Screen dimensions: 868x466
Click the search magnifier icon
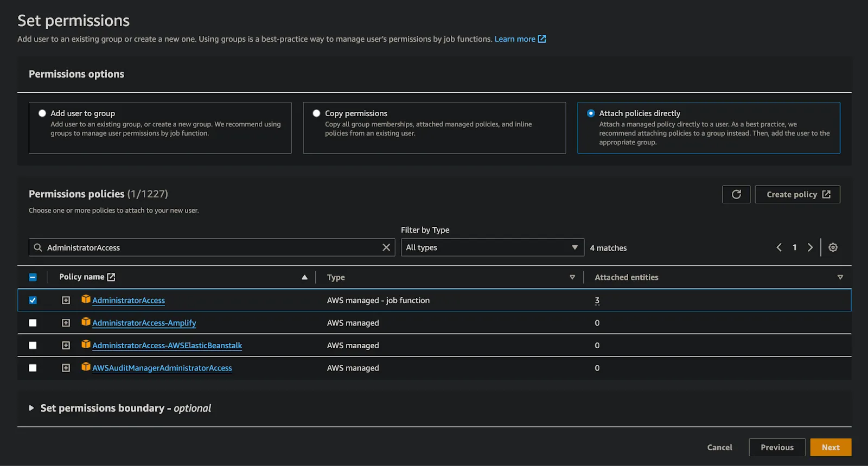pyautogui.click(x=38, y=247)
